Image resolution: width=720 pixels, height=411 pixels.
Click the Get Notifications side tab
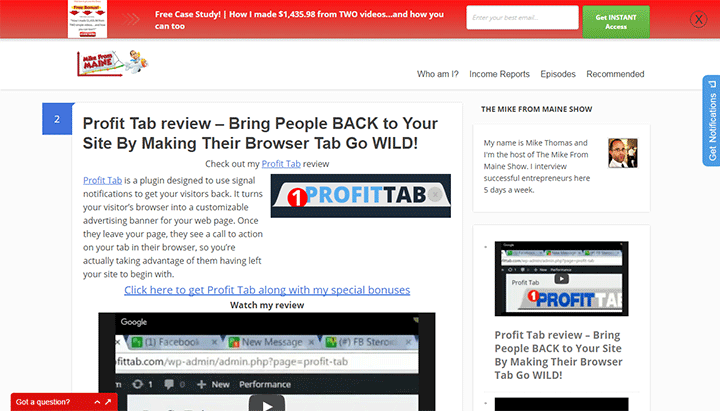click(711, 120)
